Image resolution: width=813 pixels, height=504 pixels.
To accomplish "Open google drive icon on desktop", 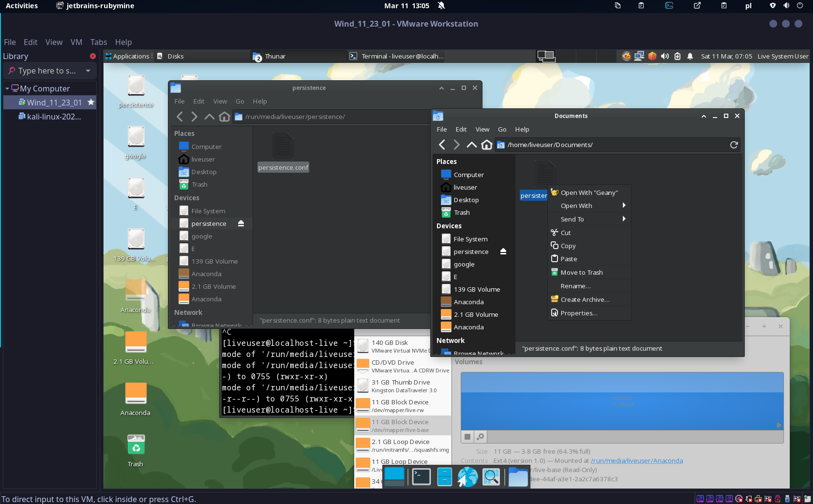I will click(136, 143).
